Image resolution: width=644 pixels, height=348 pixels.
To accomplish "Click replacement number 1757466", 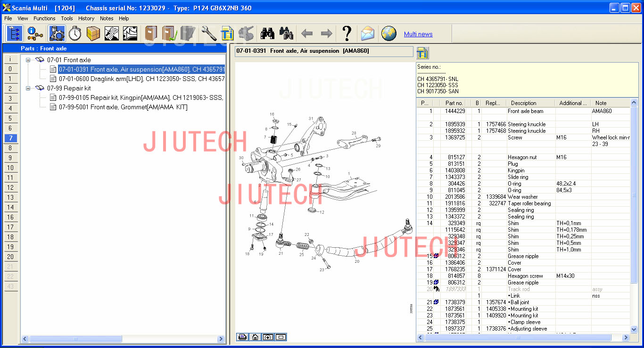I will (x=496, y=124).
